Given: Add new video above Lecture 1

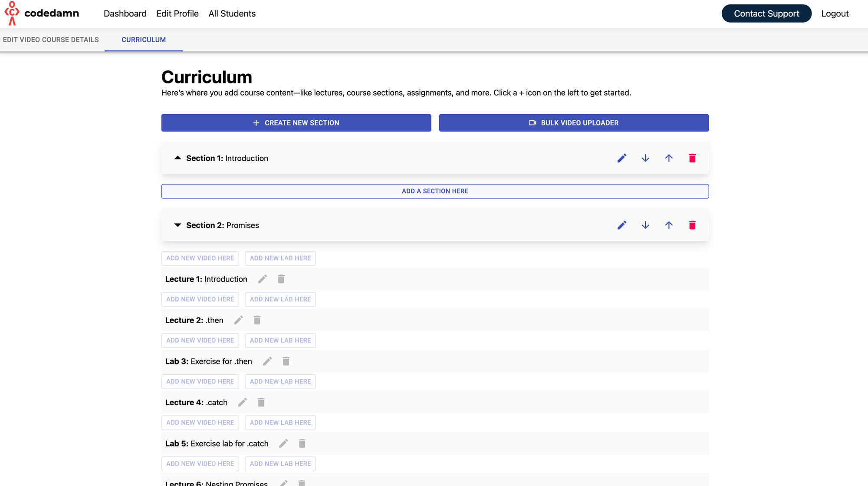Looking at the screenshot, I should click(x=200, y=258).
